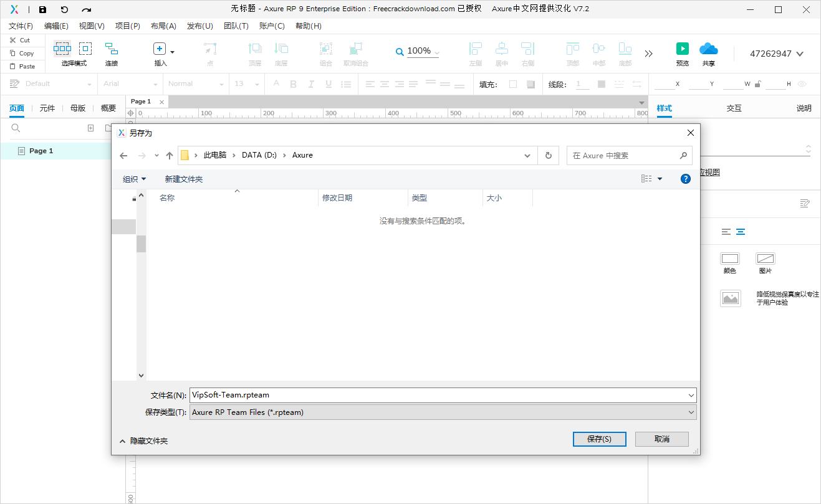Open the 组织 organize dropdown

pos(135,179)
